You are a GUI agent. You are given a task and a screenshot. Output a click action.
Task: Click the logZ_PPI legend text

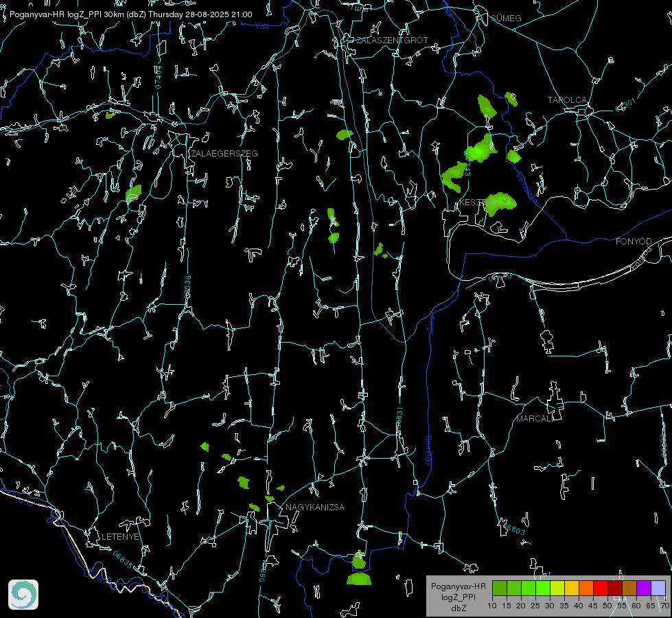tap(458, 597)
